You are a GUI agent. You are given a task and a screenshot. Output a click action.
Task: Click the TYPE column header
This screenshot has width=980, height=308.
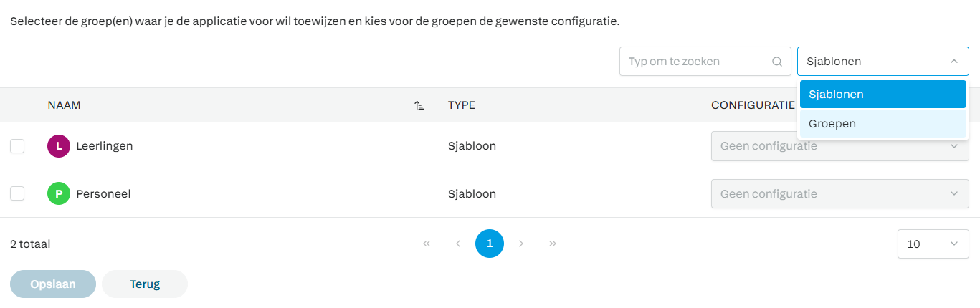click(462, 105)
